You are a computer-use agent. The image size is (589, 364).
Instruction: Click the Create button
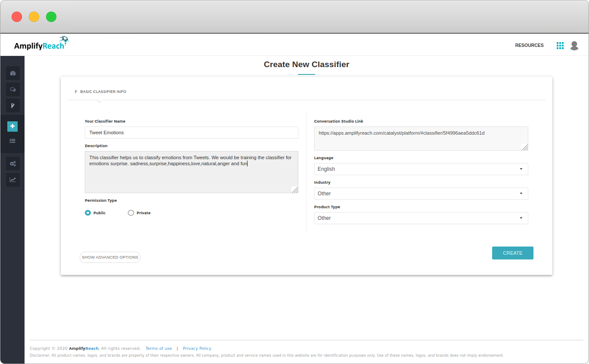512,253
